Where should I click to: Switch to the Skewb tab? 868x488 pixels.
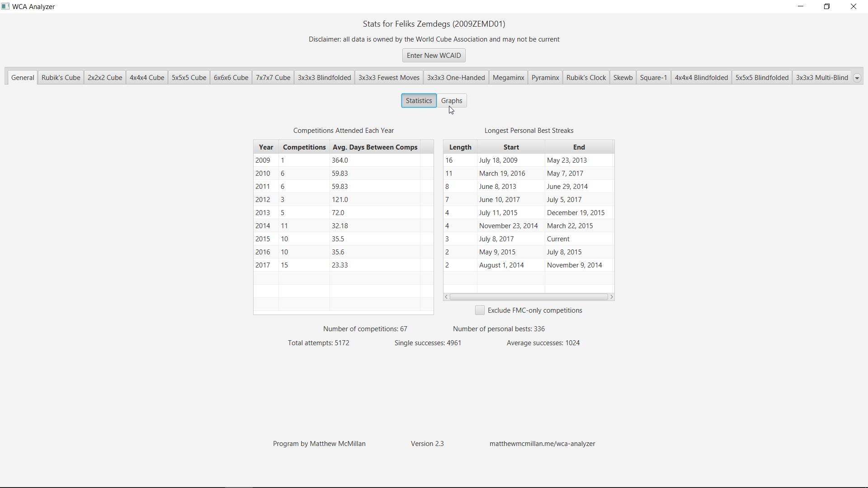[623, 78]
